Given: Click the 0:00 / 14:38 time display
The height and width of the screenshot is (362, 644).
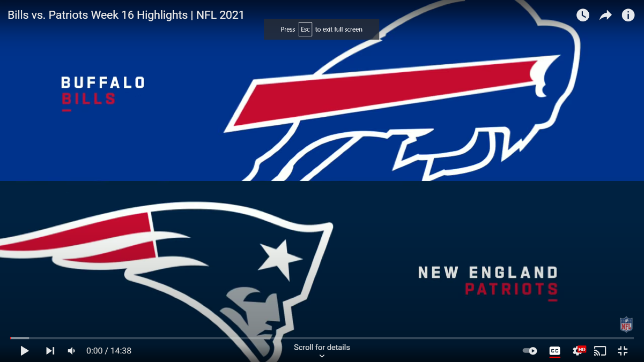Looking at the screenshot, I should click(x=109, y=351).
